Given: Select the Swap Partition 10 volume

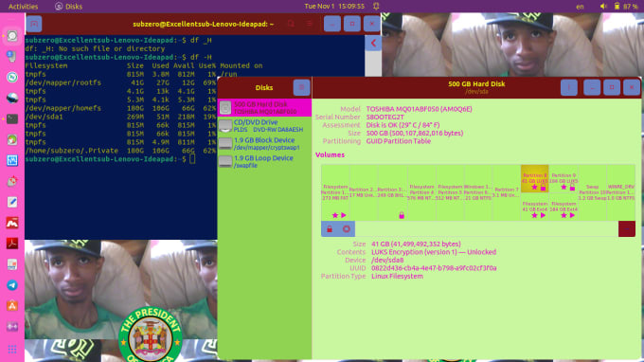Looking at the screenshot, I should [592, 192].
